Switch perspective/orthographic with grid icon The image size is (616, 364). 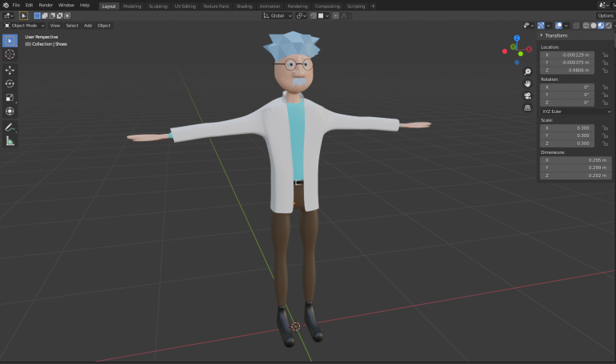coord(528,107)
